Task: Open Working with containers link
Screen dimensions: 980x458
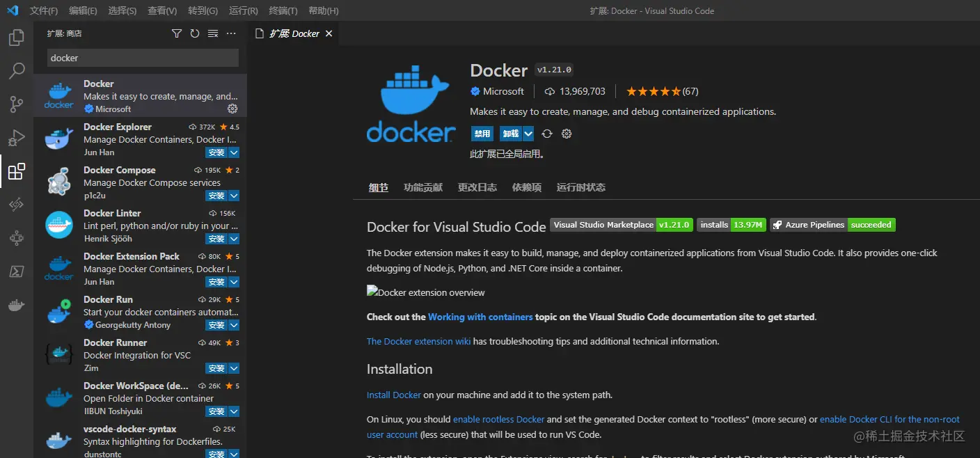Action: [x=480, y=317]
